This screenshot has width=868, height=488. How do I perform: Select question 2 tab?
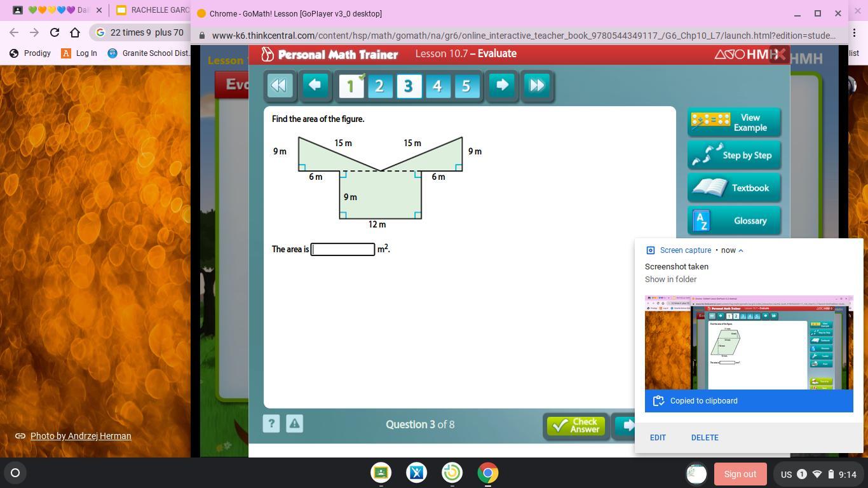[x=380, y=86]
